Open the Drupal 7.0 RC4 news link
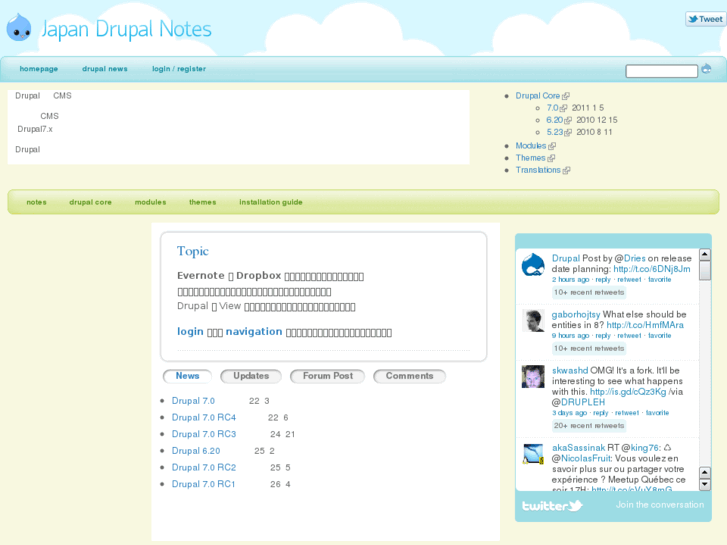 tap(204, 417)
